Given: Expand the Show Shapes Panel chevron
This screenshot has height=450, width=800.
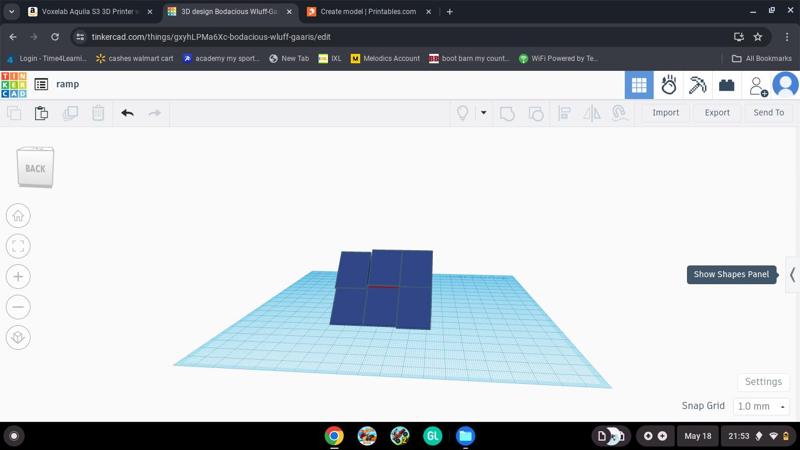Looking at the screenshot, I should (x=792, y=275).
